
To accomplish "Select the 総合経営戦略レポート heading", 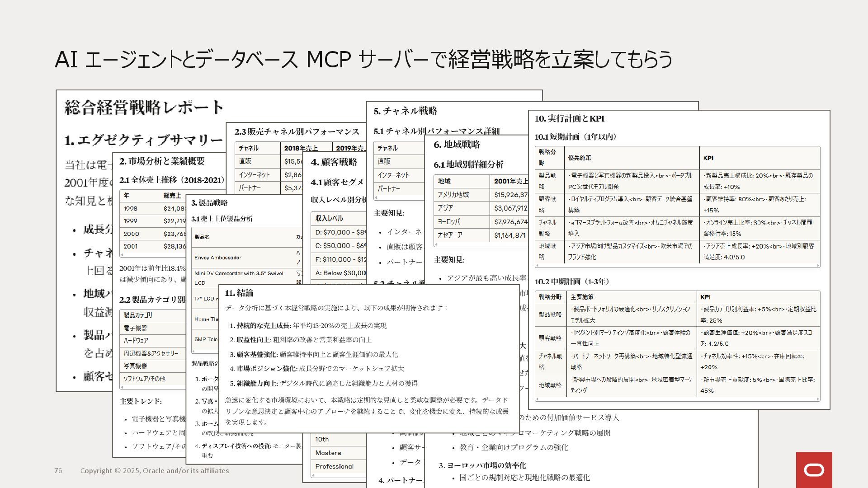I will pos(144,108).
